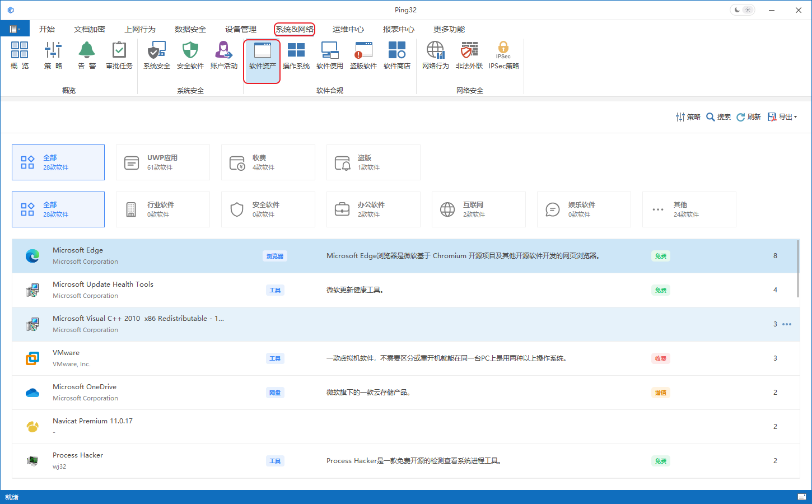Switch to the 运维中心 tab
Viewport: 812px width, 504px height.
pyautogui.click(x=348, y=29)
